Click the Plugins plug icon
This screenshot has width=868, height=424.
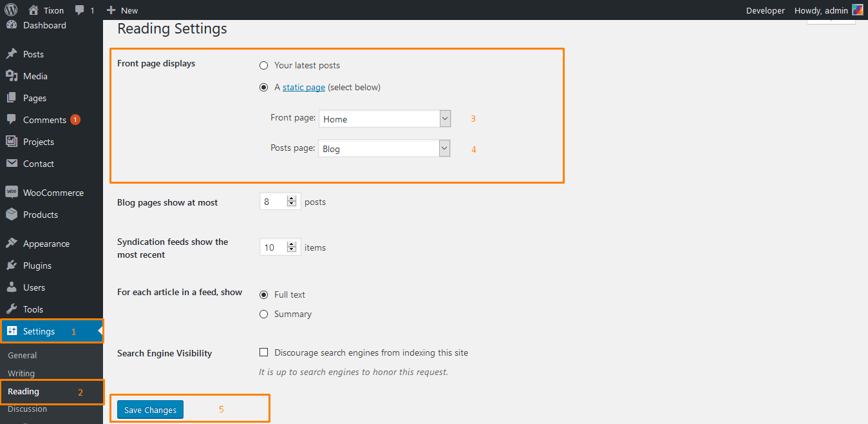coord(11,265)
